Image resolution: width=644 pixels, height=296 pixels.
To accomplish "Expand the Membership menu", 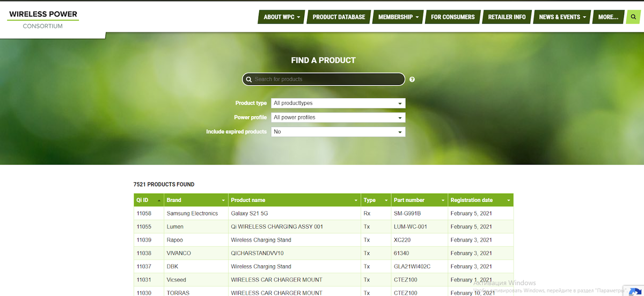I will (398, 17).
